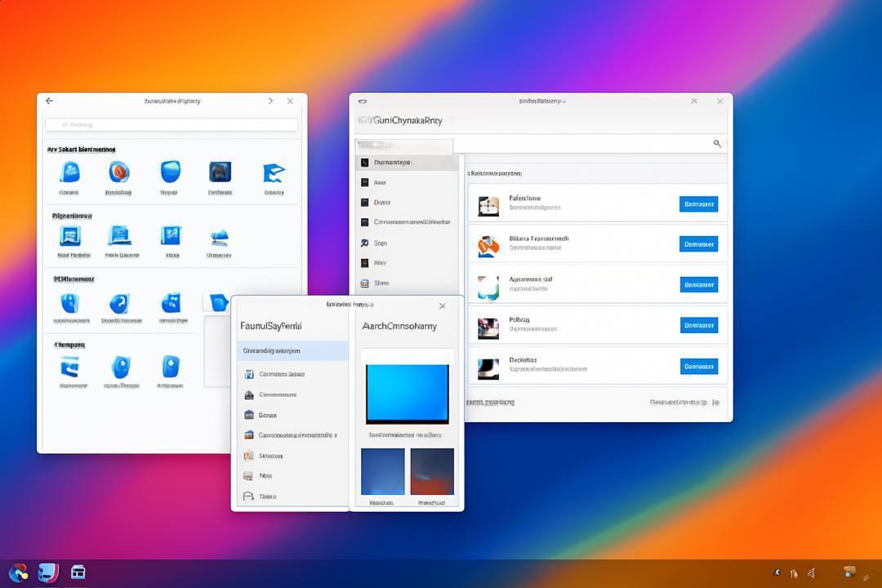Select the first front dialog list item with the blue icon
Image resolution: width=882 pixels, height=588 pixels.
(293, 374)
